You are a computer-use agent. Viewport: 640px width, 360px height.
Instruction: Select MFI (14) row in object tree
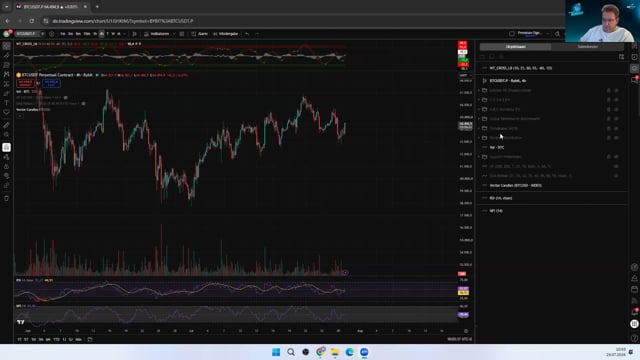(x=552, y=211)
